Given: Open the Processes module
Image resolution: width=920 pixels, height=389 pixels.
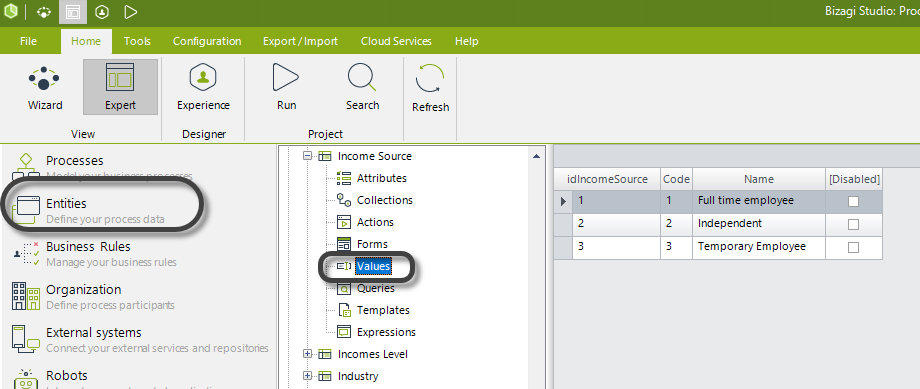Looking at the screenshot, I should point(75,161).
